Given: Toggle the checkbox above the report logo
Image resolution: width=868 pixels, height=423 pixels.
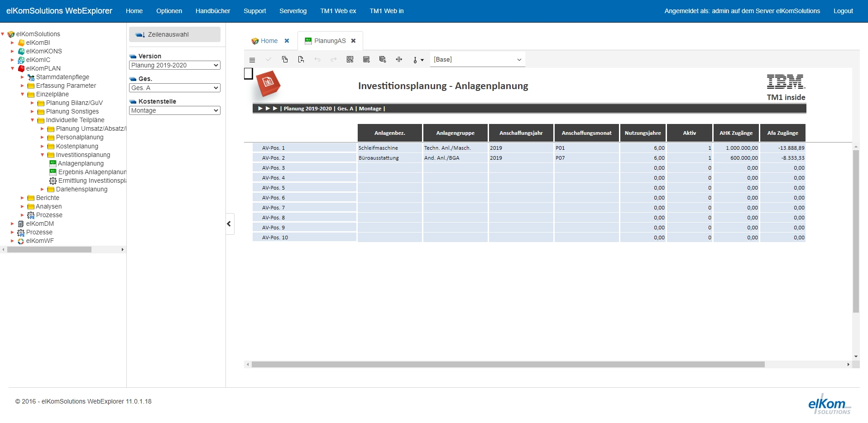Looking at the screenshot, I should pos(248,74).
